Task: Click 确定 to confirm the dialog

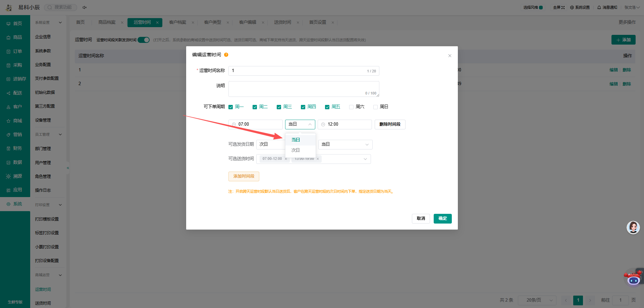Action: coord(442,219)
